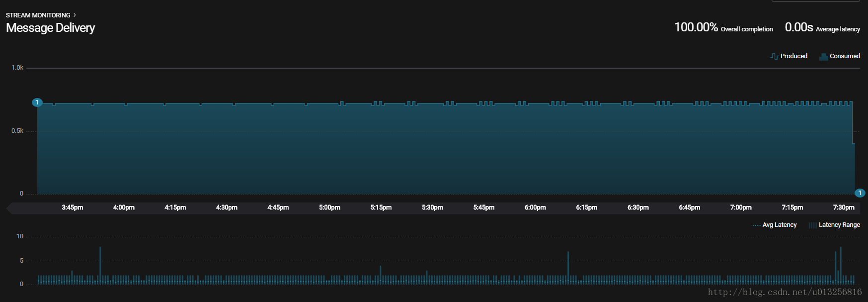Toggle the Consumed series label
Viewport: 868px width, 302px height.
point(845,56)
